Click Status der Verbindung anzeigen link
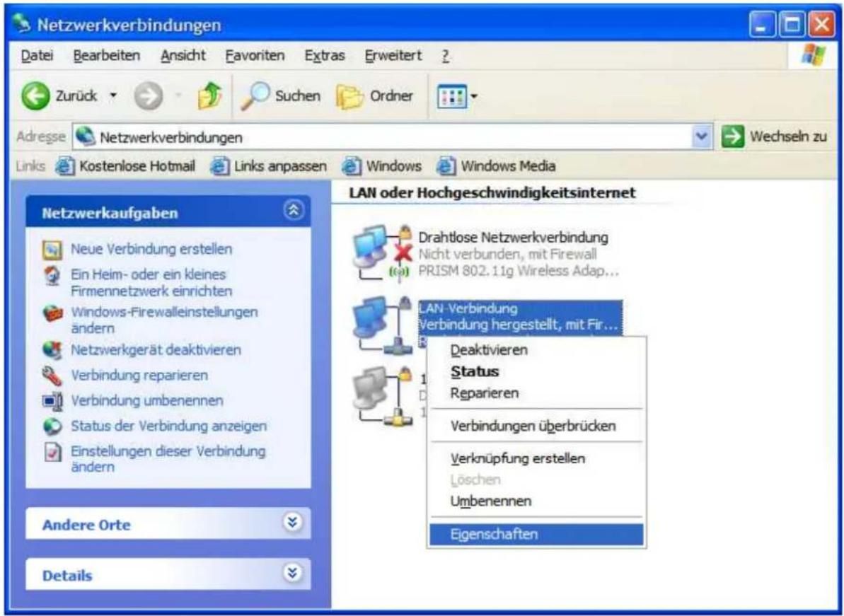Screen dimensions: 844x616 (x=168, y=426)
